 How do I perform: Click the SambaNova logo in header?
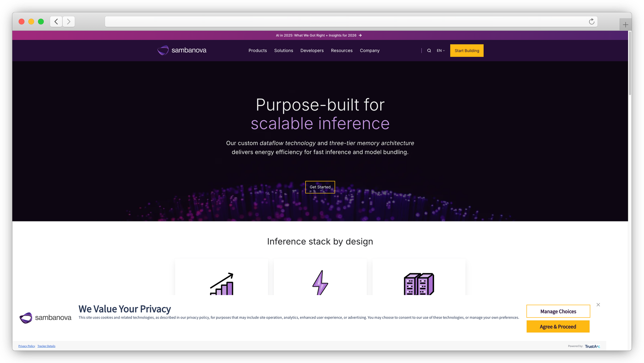[x=182, y=50]
